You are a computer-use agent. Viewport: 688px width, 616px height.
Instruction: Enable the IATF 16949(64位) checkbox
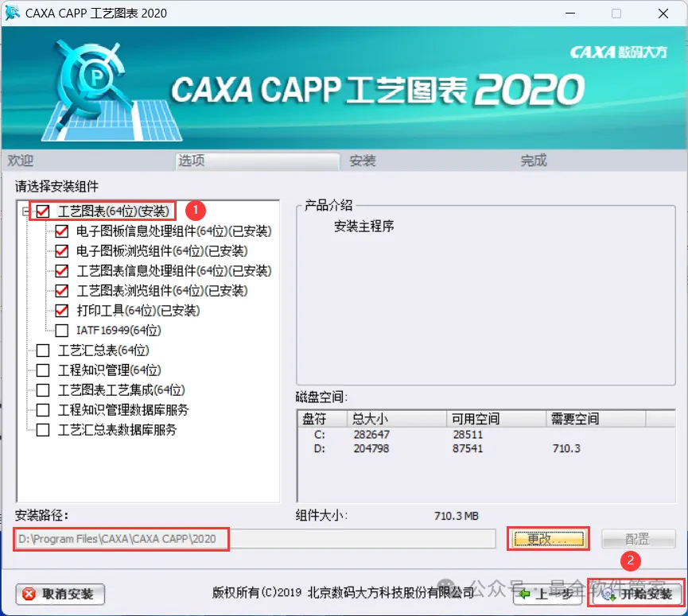(x=61, y=331)
